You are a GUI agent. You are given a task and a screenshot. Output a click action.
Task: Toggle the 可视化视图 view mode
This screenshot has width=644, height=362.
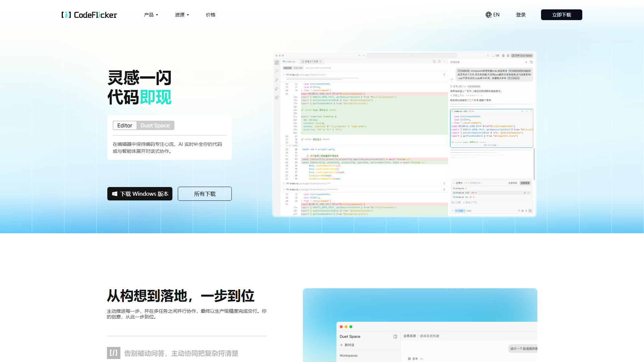click(x=298, y=68)
